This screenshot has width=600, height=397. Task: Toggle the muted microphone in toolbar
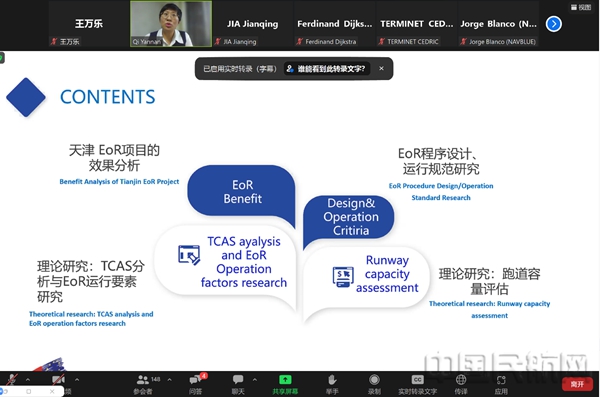point(12,379)
